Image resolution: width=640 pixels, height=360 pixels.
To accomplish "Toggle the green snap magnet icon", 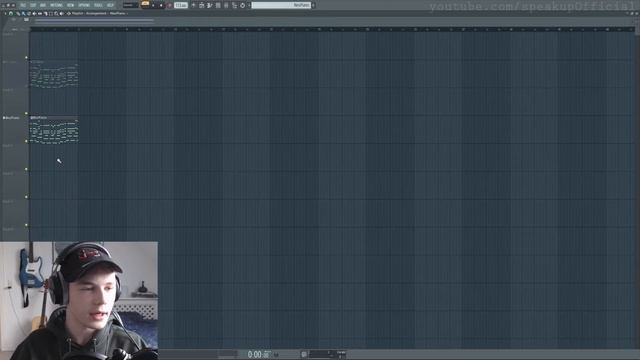I will click(x=11, y=13).
